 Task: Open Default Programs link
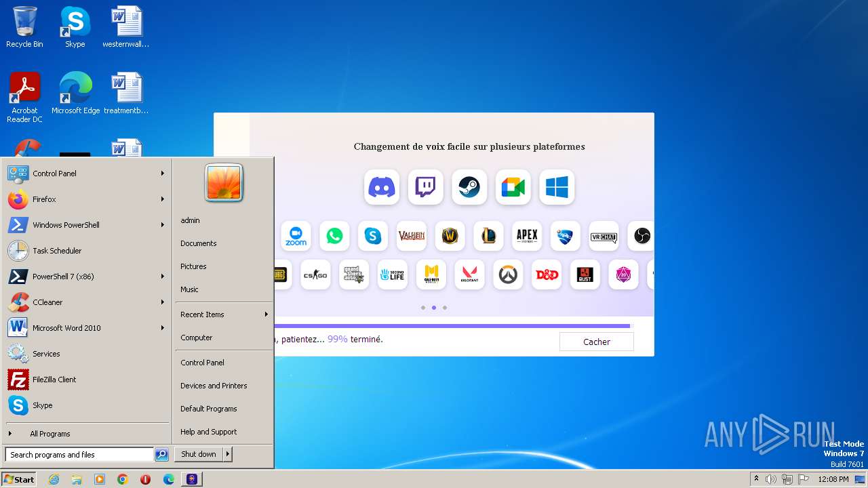[x=208, y=409]
